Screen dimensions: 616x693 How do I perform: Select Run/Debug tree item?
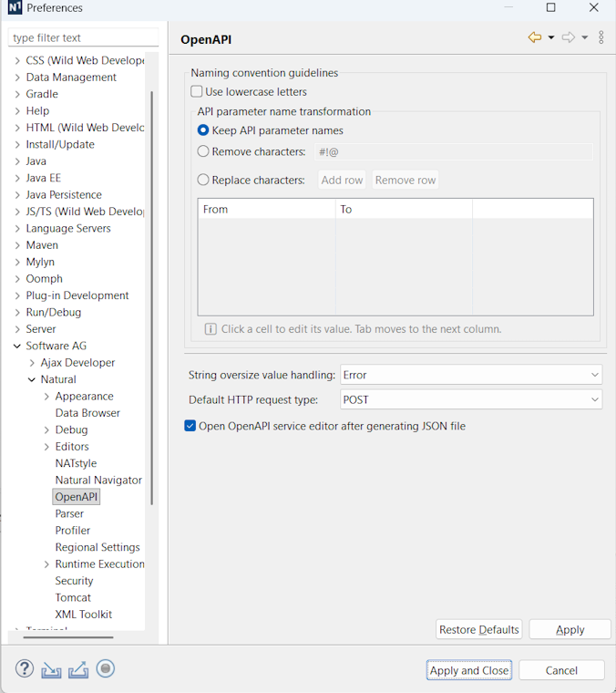pyautogui.click(x=54, y=313)
